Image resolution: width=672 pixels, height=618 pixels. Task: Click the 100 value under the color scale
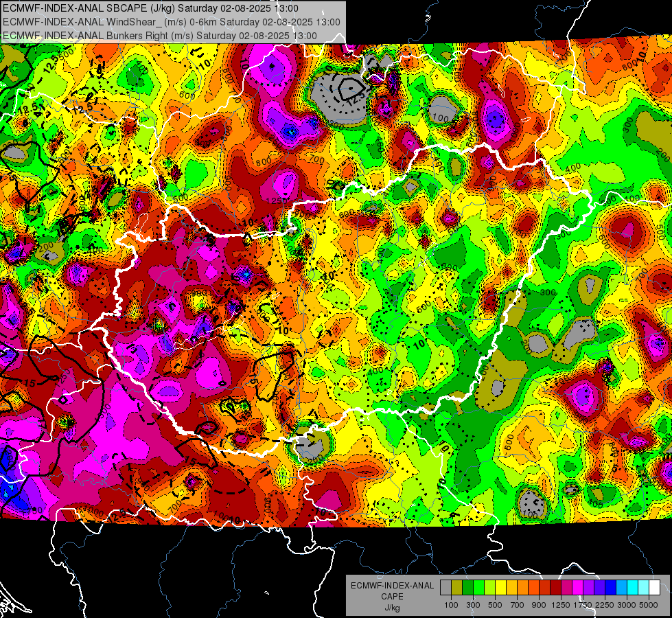(x=451, y=605)
